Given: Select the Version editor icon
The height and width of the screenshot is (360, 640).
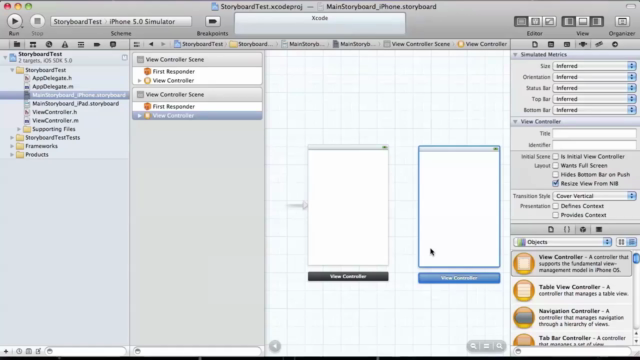Looking at the screenshot, I should coord(549,21).
